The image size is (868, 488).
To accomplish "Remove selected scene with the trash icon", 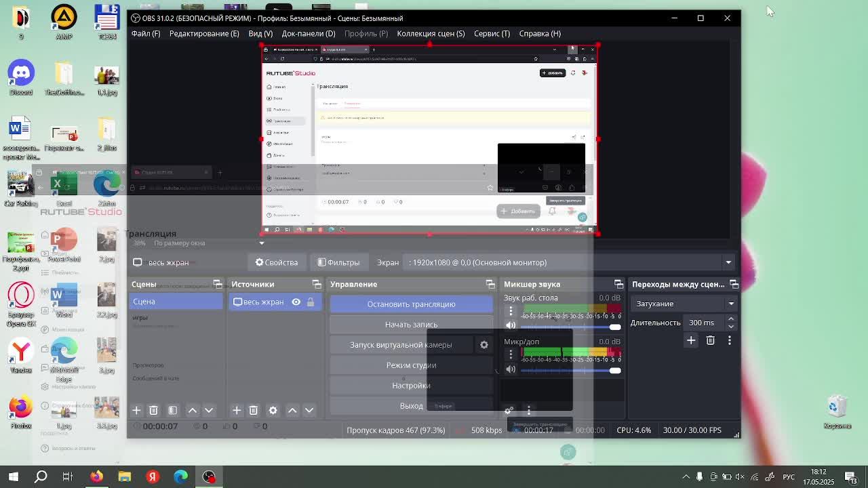I will [153, 410].
